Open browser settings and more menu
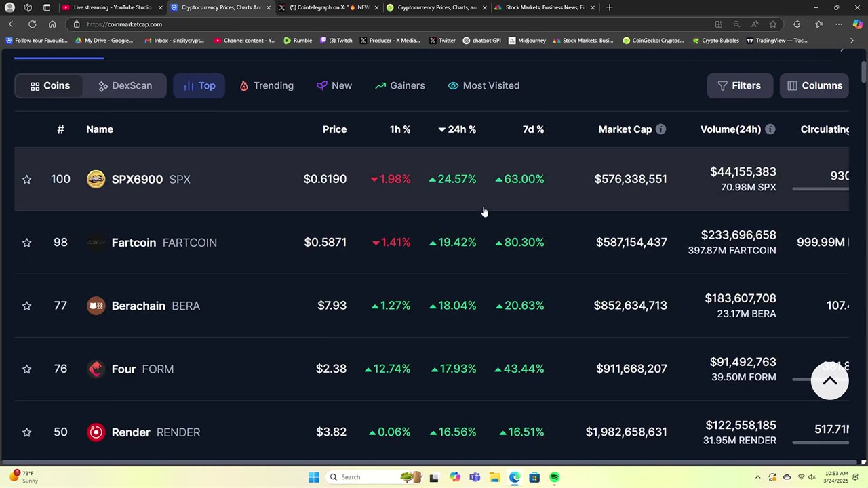Image resolution: width=868 pixels, height=488 pixels. coord(839,24)
